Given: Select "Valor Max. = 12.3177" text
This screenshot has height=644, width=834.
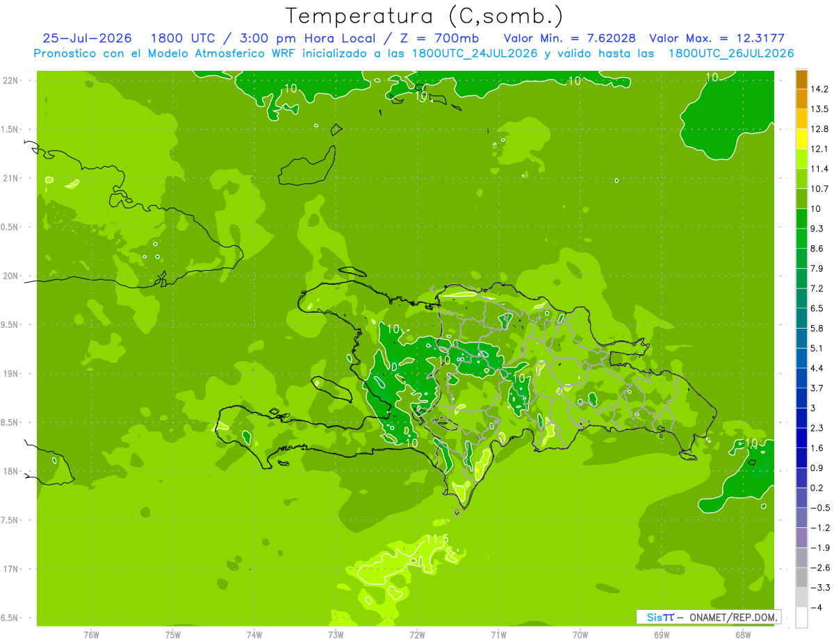Looking at the screenshot, I should coord(717,38).
